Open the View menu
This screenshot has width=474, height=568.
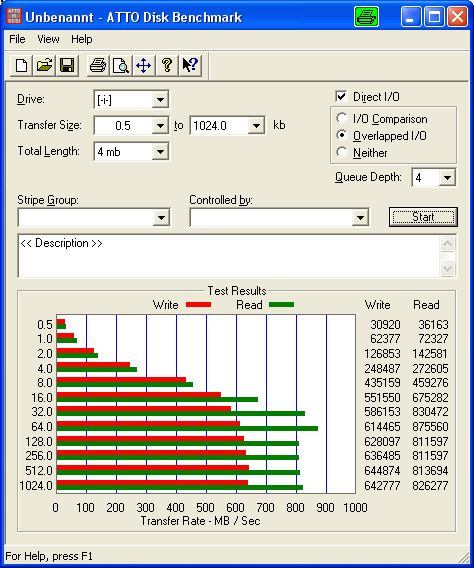coord(48,39)
